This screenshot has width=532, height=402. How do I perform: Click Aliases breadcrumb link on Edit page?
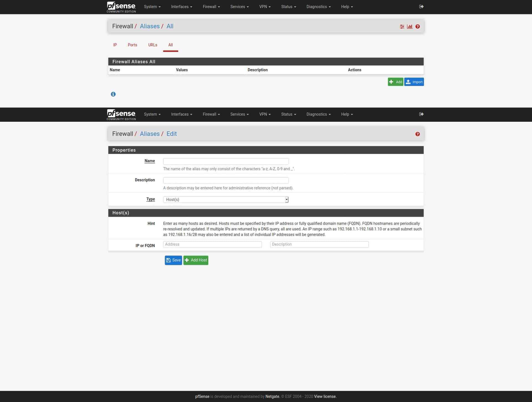click(x=150, y=134)
